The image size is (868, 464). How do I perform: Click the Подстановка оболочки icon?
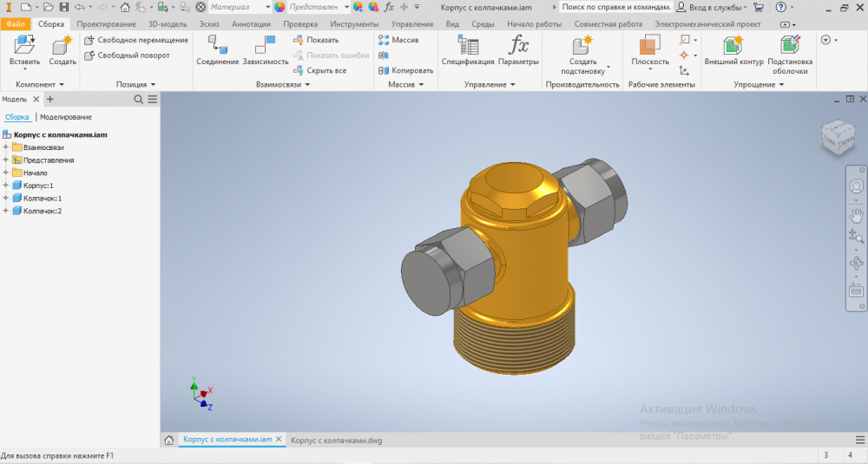pyautogui.click(x=790, y=48)
